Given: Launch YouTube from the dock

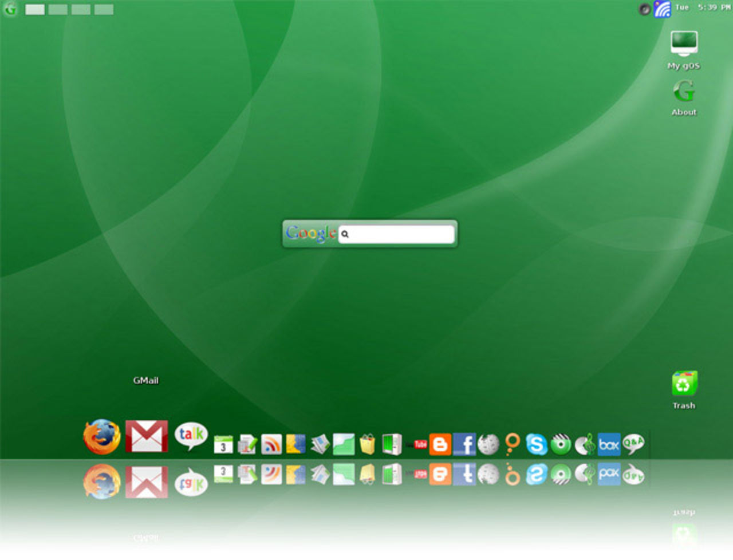Looking at the screenshot, I should tap(420, 444).
